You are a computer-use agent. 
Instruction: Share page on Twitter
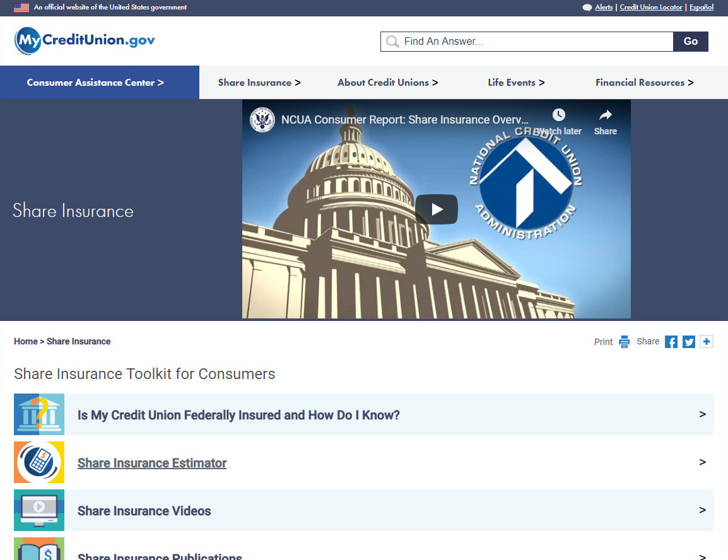[x=688, y=342]
